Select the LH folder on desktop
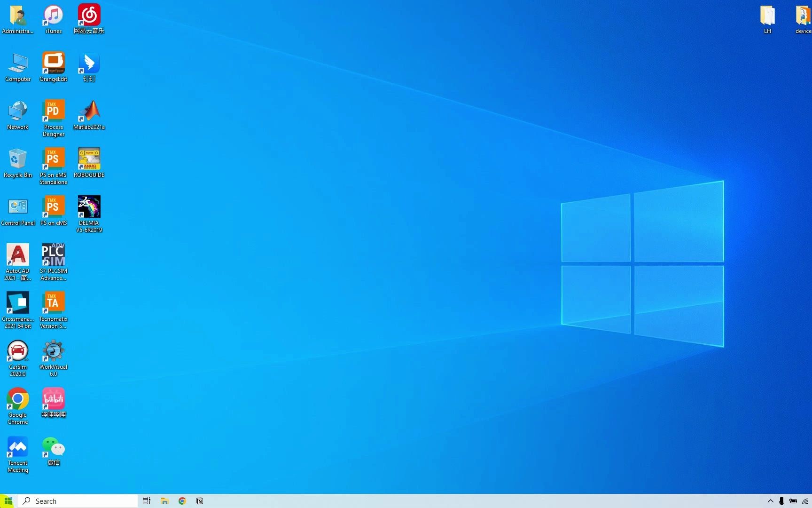Screen dimensions: 812x508 point(767,19)
